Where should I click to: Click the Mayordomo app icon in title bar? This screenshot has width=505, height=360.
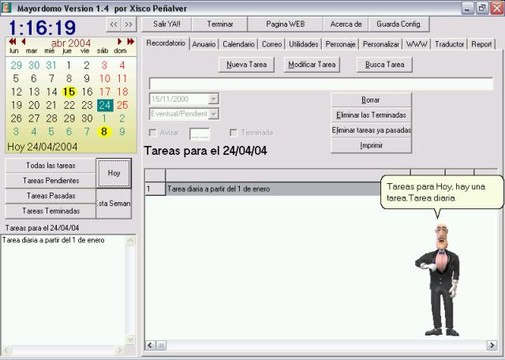click(6, 8)
